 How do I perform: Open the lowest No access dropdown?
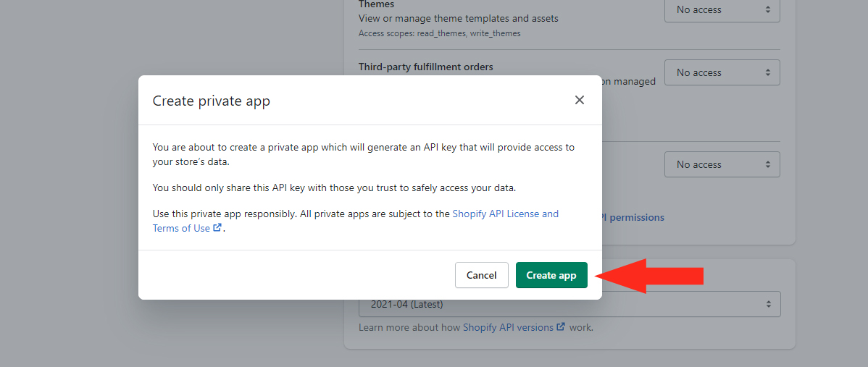click(x=722, y=164)
